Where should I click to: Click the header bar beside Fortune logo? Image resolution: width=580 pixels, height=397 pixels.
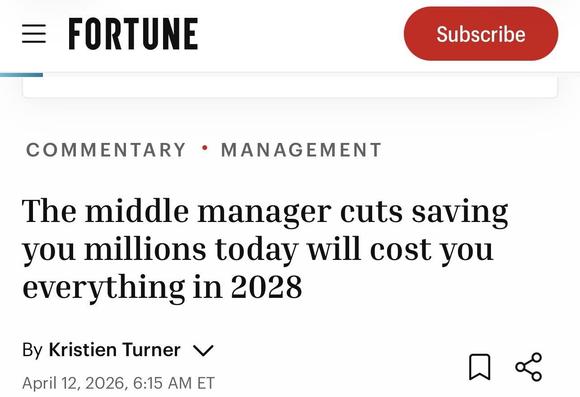[x=300, y=34]
